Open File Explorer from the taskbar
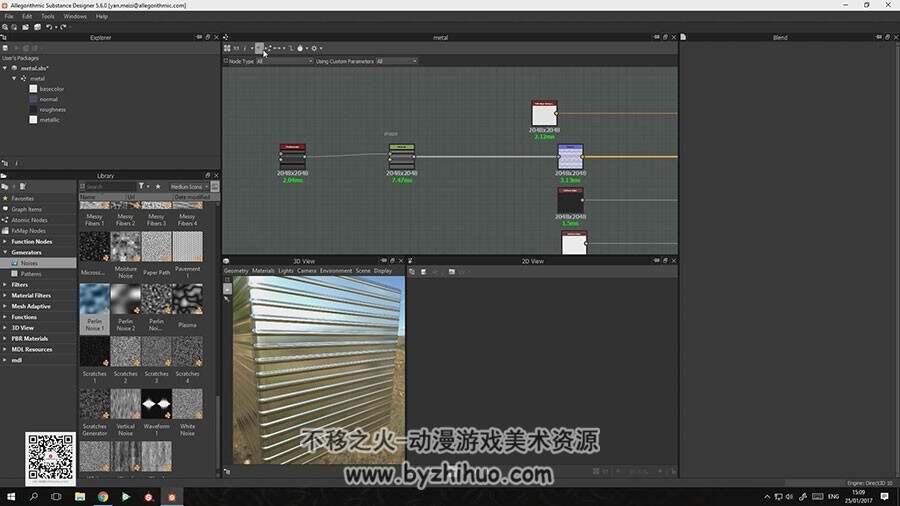 [x=80, y=497]
